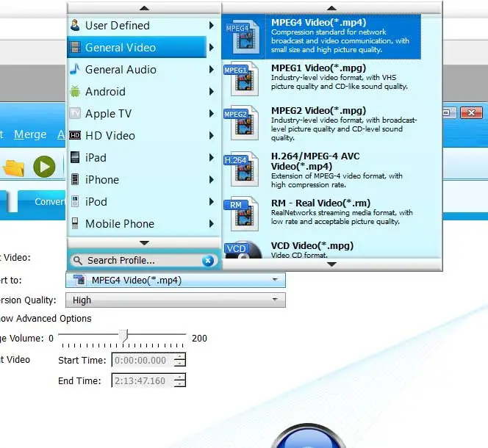Open the Convert to format dropdown

click(x=176, y=281)
